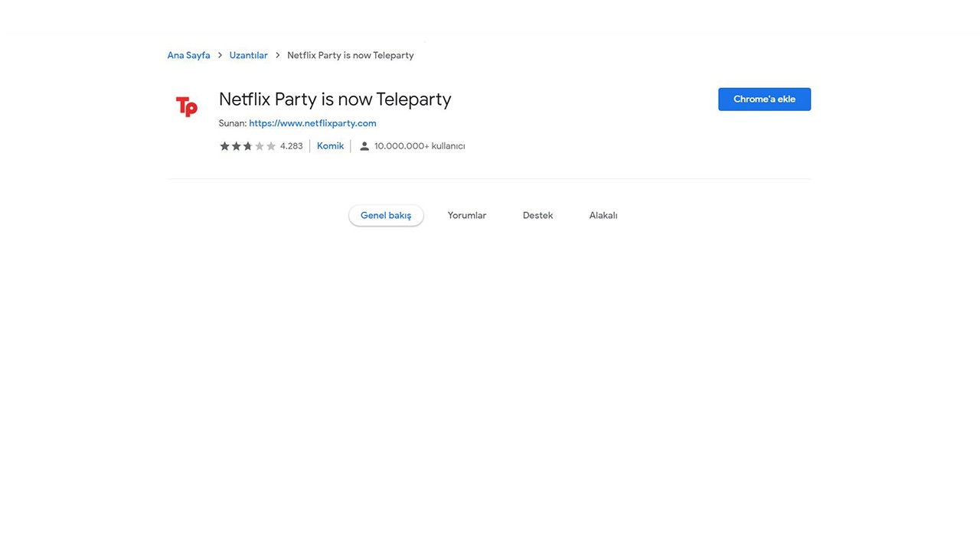This screenshot has width=980, height=551.
Task: Click the extension title heading
Action: (x=335, y=99)
